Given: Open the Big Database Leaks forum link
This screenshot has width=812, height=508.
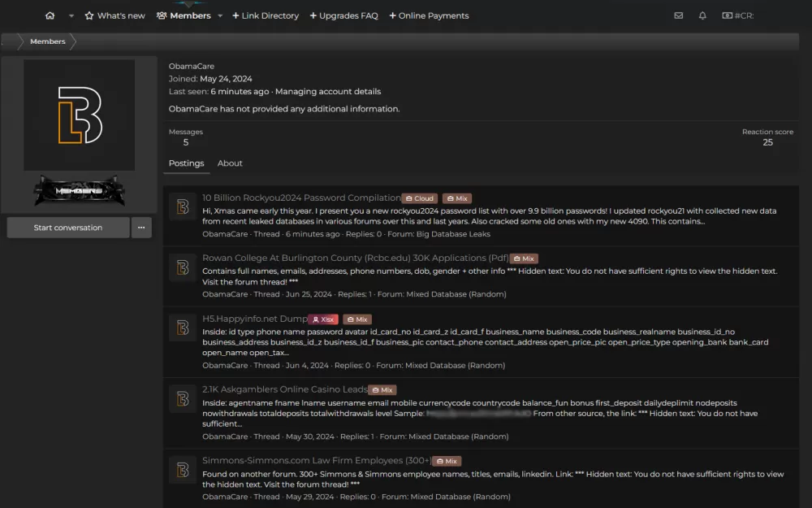Looking at the screenshot, I should pyautogui.click(x=453, y=234).
